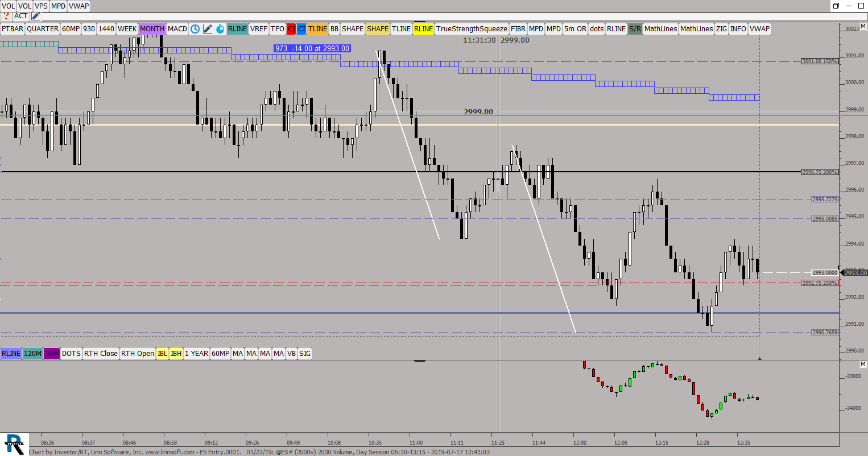Click the 60MP button in top toolbar
This screenshot has height=456, width=868.
(71, 29)
